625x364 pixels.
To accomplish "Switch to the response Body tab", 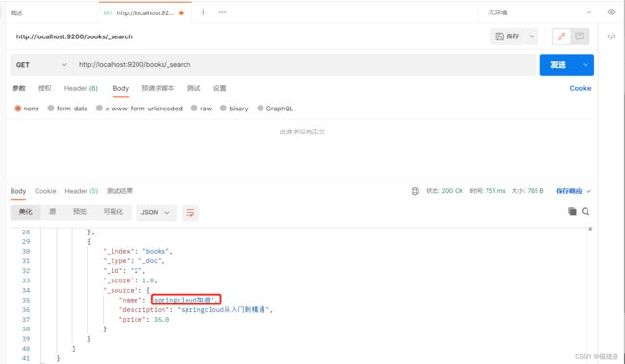I will [18, 191].
